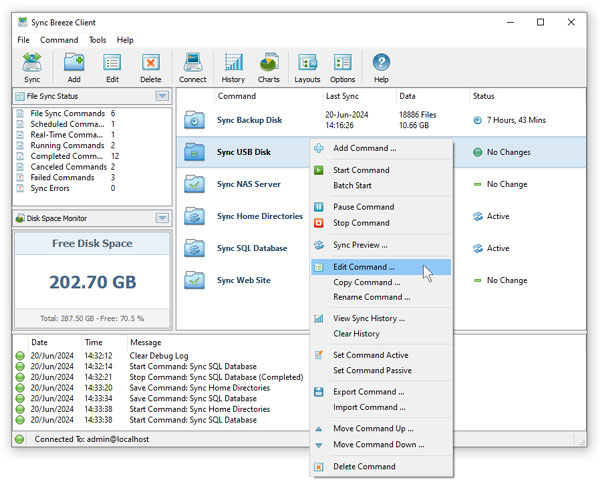Image resolution: width=600 pixels, height=482 pixels.
Task: Choose Batch Start from context menu
Action: (x=381, y=186)
